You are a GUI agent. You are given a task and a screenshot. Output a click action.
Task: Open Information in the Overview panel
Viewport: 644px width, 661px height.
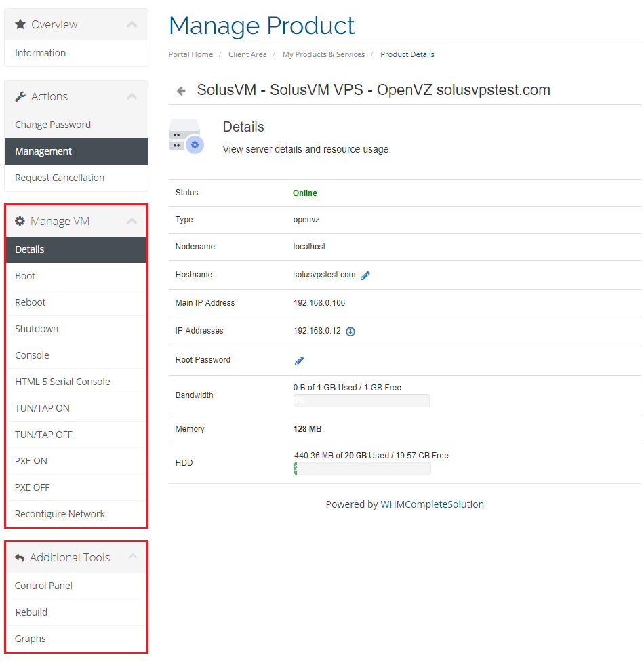[77, 53]
